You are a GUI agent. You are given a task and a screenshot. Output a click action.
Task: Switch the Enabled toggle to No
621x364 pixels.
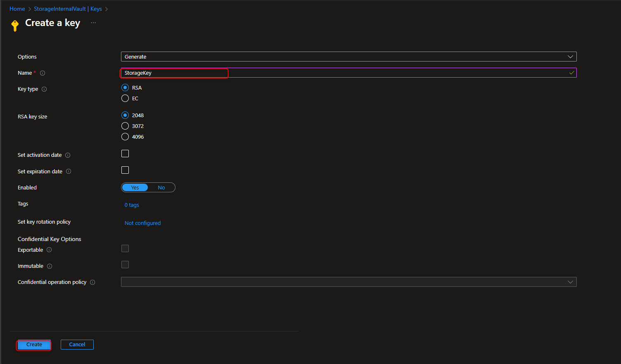coord(161,187)
